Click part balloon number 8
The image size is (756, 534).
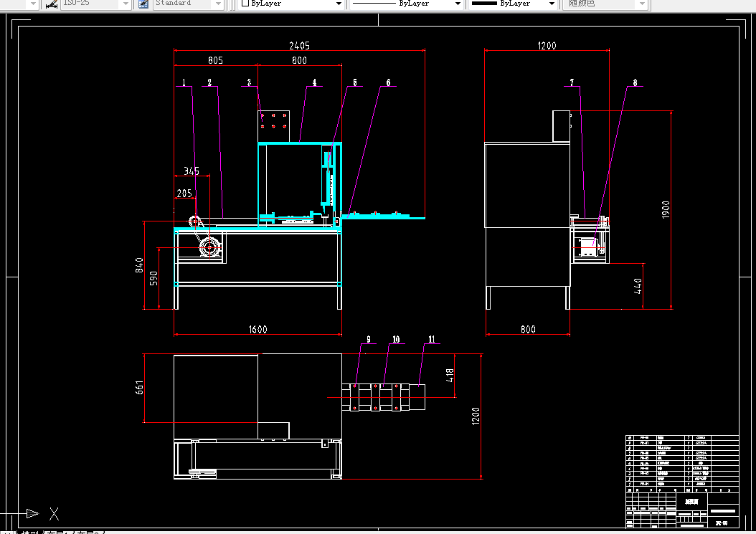tap(635, 82)
